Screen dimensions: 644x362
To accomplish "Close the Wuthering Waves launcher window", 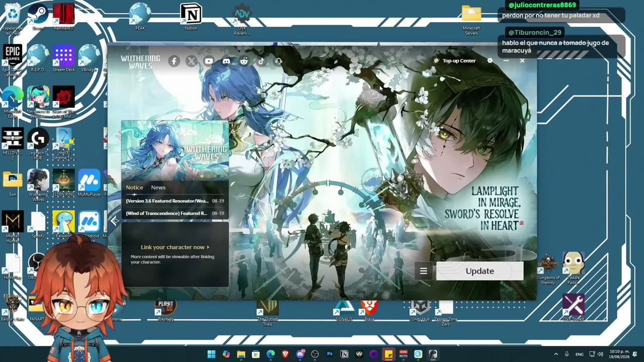I will click(x=522, y=61).
